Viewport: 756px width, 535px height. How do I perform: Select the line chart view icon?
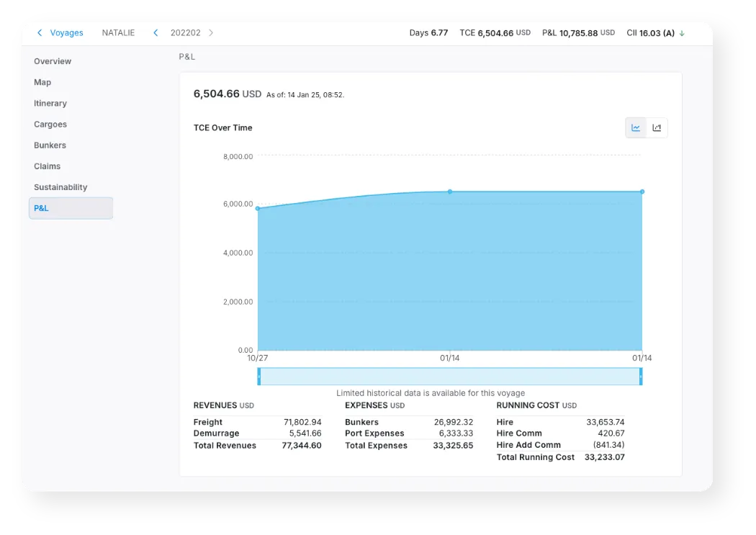tap(636, 127)
